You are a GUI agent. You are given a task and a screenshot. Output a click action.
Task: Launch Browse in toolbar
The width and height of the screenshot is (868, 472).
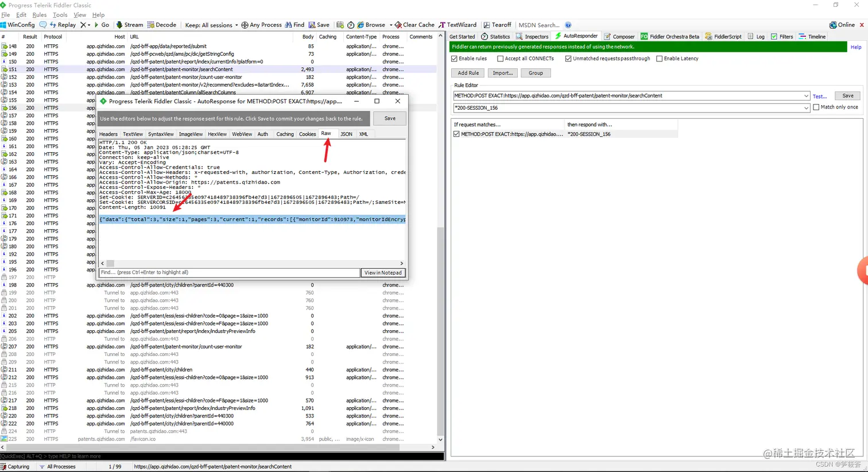(371, 25)
